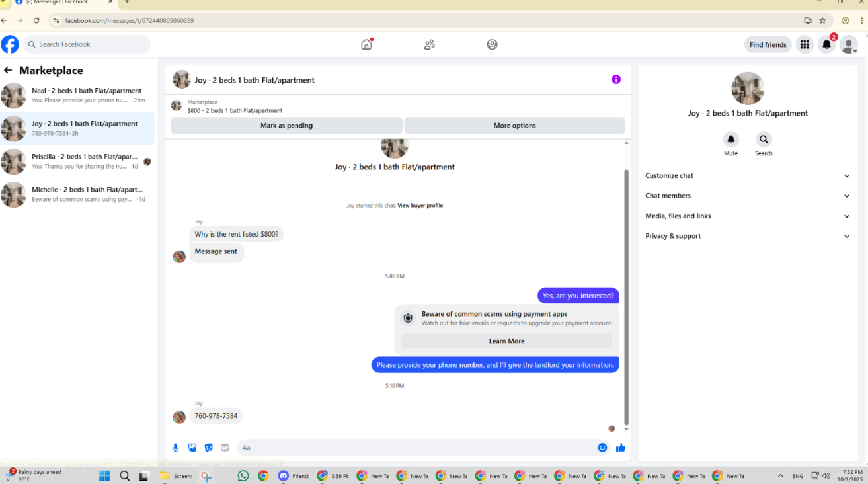Click the Find friends button

pos(768,44)
